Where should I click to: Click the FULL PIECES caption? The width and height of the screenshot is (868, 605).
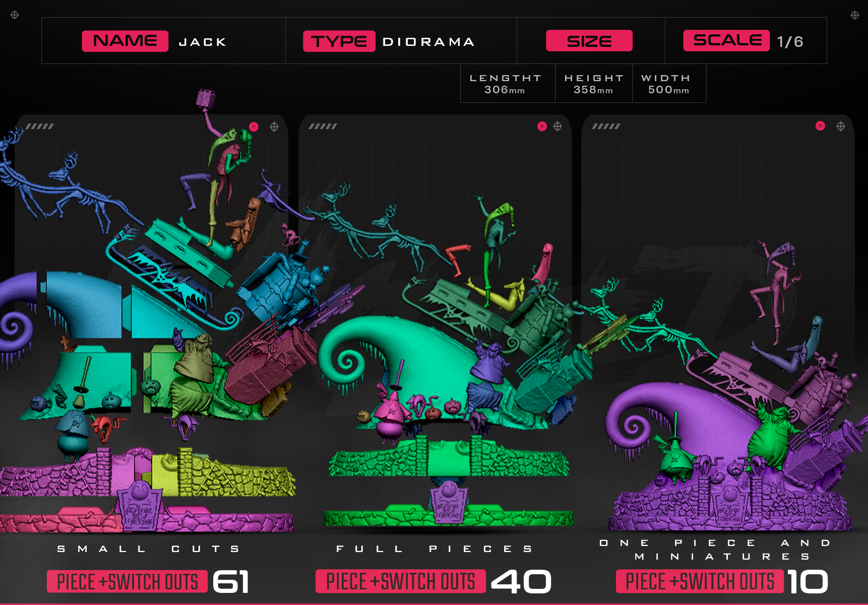click(x=434, y=549)
